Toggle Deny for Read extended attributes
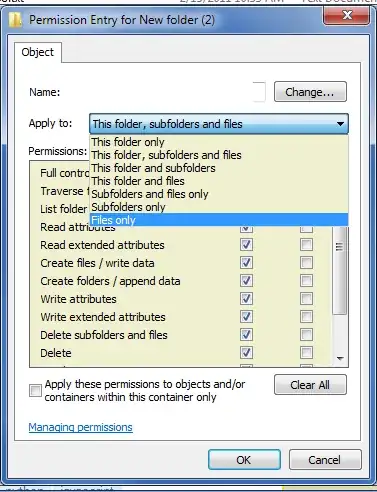This screenshot has height=492, width=377. click(306, 245)
